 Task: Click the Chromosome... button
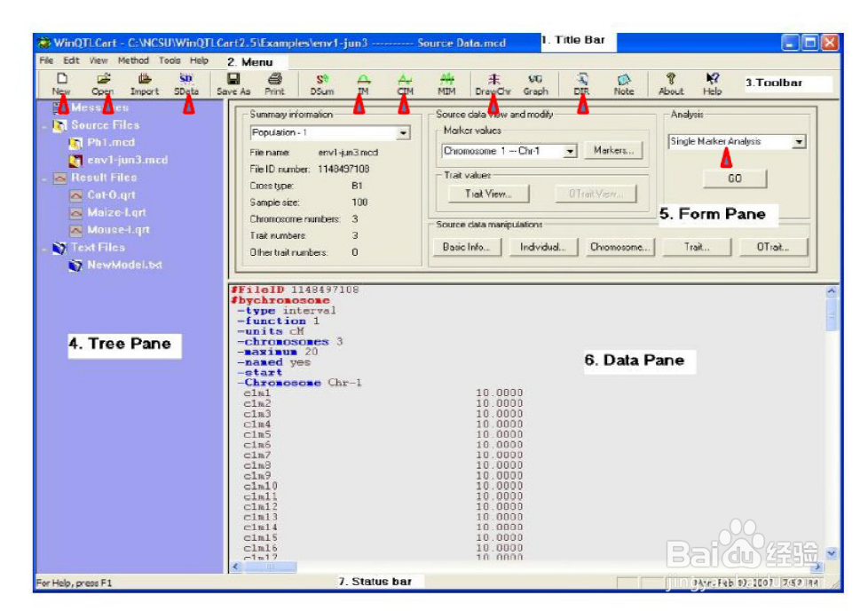620,247
